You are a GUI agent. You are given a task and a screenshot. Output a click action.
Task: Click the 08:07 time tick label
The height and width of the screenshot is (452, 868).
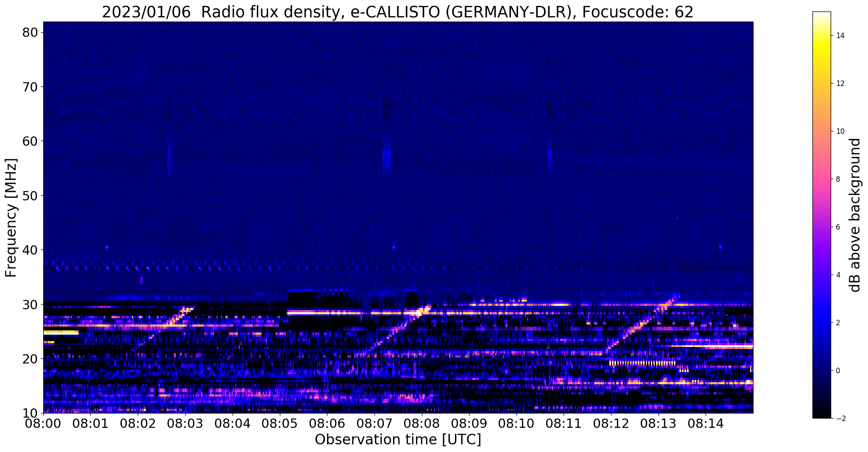pos(374,423)
